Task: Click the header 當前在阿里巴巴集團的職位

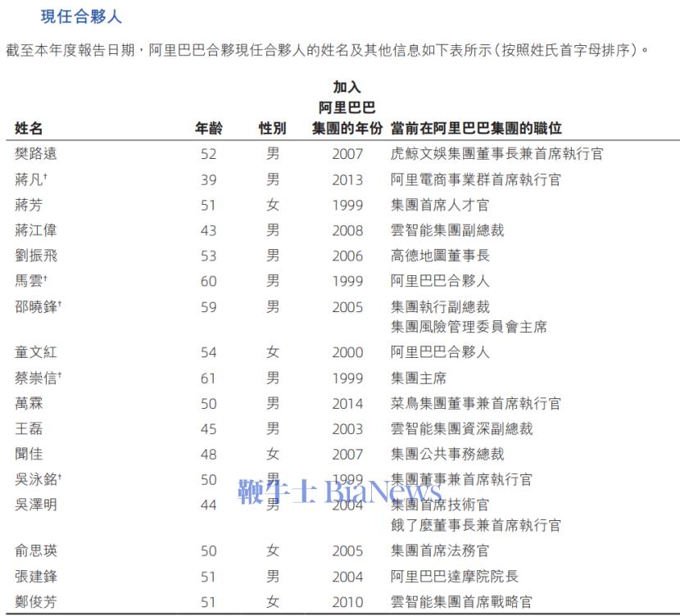Action: click(x=476, y=129)
